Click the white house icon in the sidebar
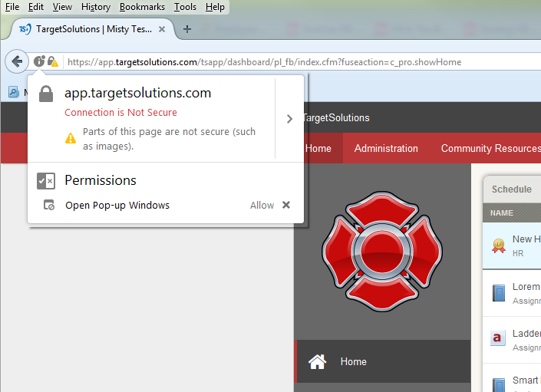The height and width of the screenshot is (392, 541). coord(317,361)
